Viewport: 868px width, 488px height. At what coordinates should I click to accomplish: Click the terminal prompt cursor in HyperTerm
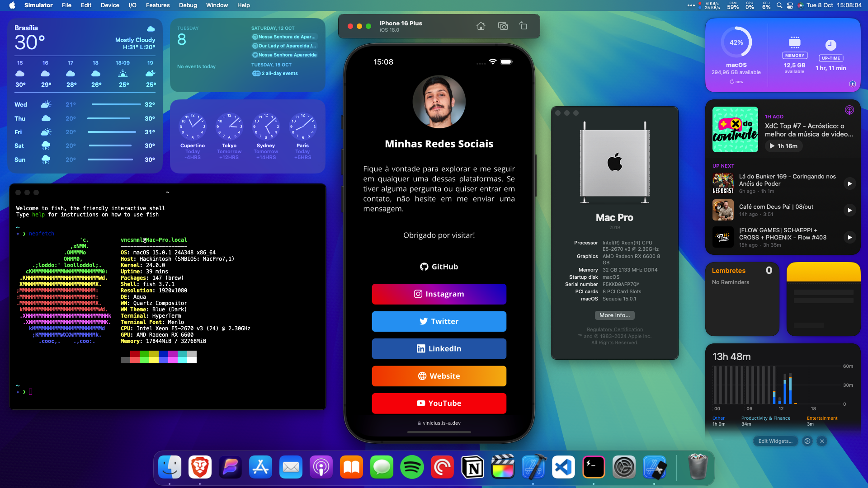coord(31,392)
